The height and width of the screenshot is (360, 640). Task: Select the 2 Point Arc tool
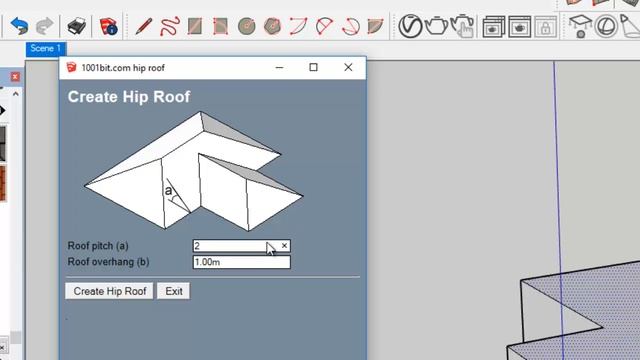298,27
